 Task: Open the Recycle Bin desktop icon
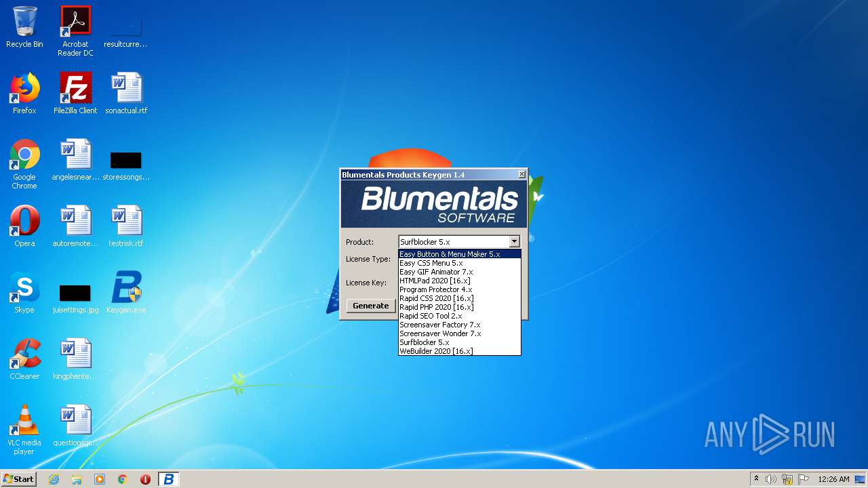24,27
